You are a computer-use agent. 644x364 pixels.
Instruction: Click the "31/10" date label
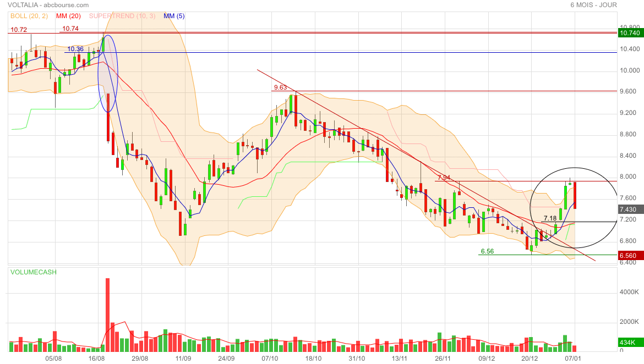click(x=357, y=359)
